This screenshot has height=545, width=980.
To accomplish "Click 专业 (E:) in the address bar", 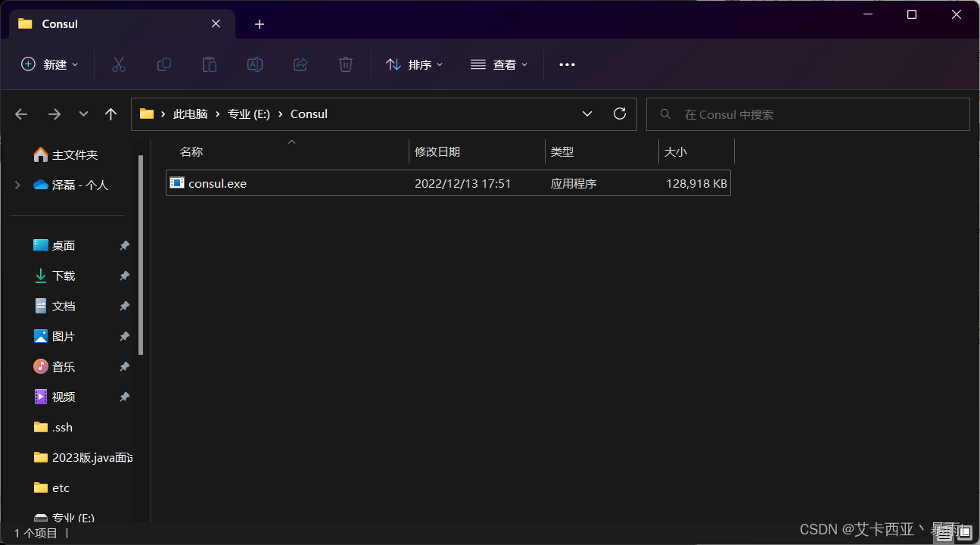I will pyautogui.click(x=249, y=114).
